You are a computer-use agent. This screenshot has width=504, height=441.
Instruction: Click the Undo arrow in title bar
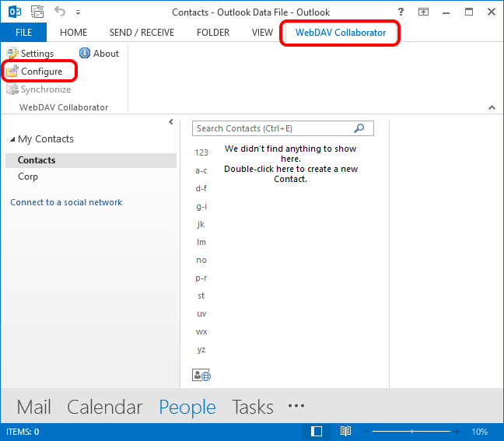60,12
